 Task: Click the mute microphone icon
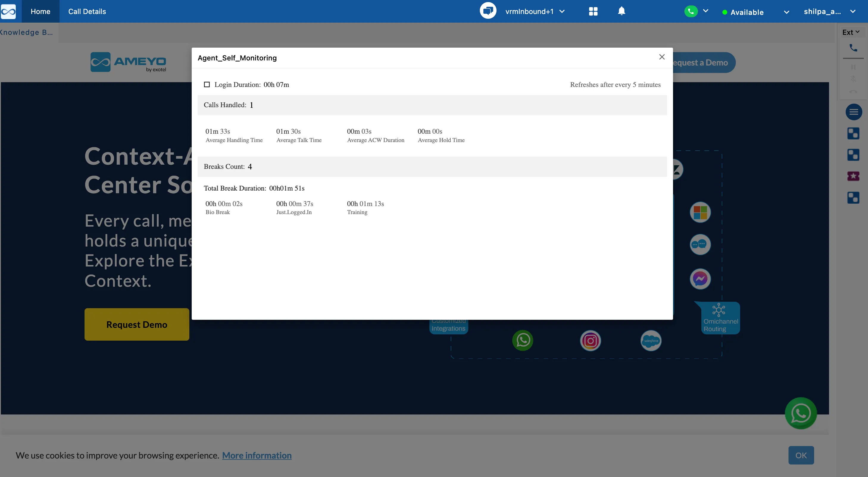(853, 79)
